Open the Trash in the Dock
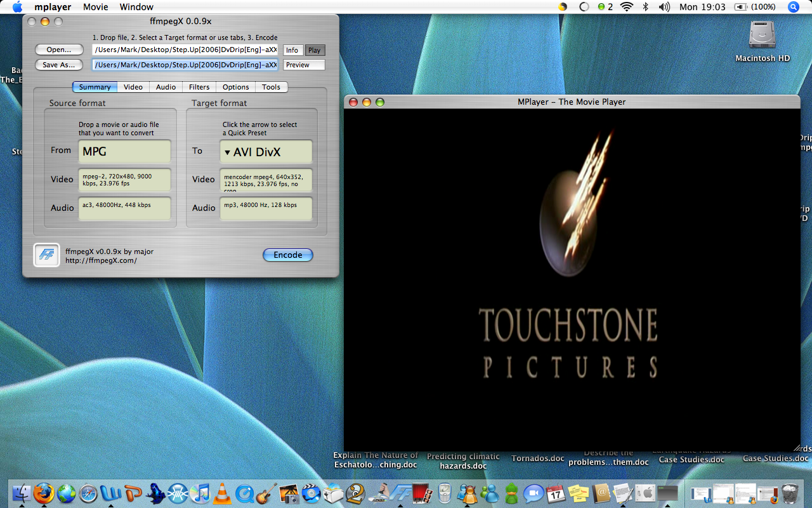 (790, 493)
